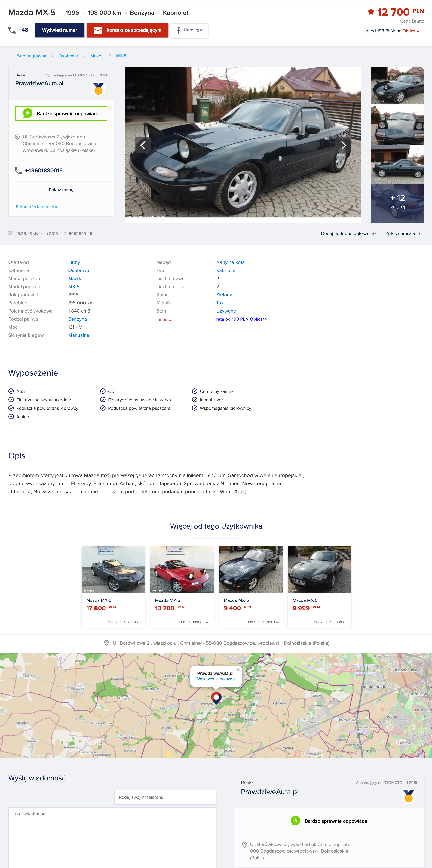
Task: Open the red 13 700 PLN Mazda MX-5 card
Action: (182, 587)
